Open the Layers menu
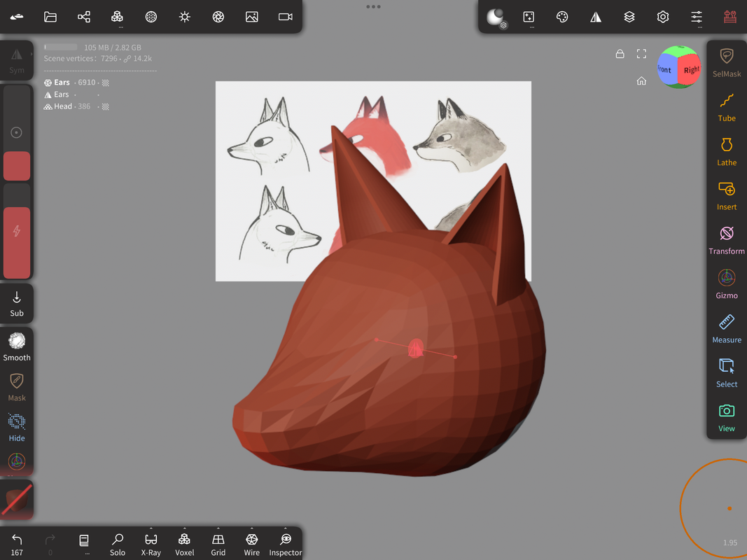Viewport: 747px width, 560px height. 629,17
